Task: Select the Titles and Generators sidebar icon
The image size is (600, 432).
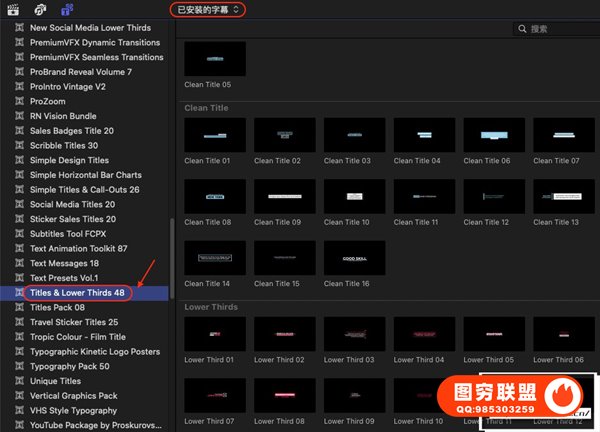Action: click(66, 9)
